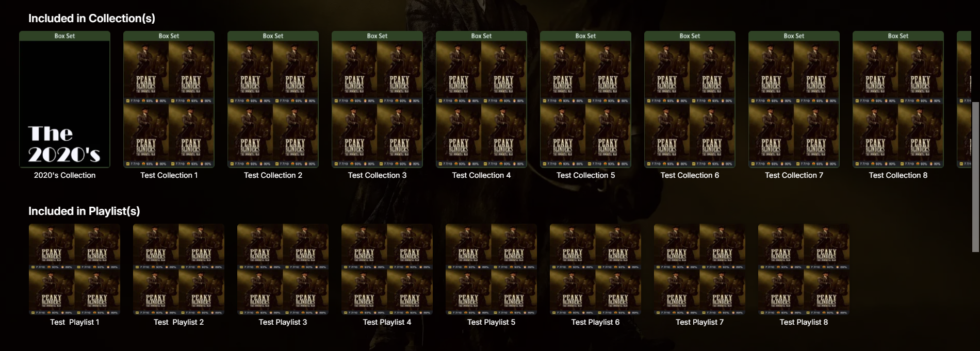Open Test Playlist 3 thumbnail
Viewport: 980px width, 351px height.
(x=283, y=269)
